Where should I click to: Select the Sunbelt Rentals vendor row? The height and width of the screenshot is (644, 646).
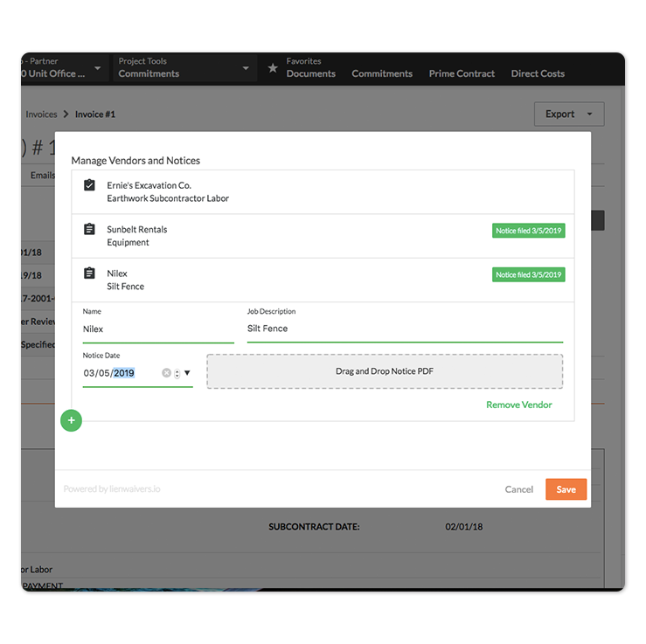pos(323,236)
